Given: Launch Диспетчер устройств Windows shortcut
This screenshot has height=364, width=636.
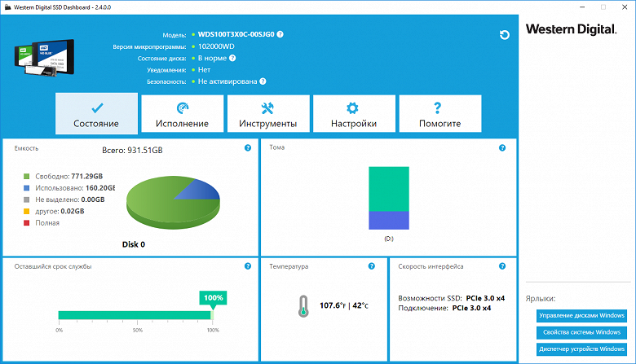Looking at the screenshot, I should [x=581, y=349].
